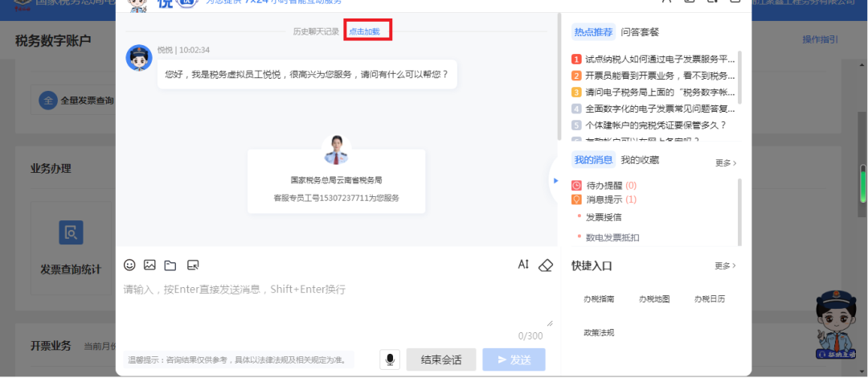Viewport: 868px width, 378px height.
Task: Click the screenshot capture icon
Action: pos(192,265)
